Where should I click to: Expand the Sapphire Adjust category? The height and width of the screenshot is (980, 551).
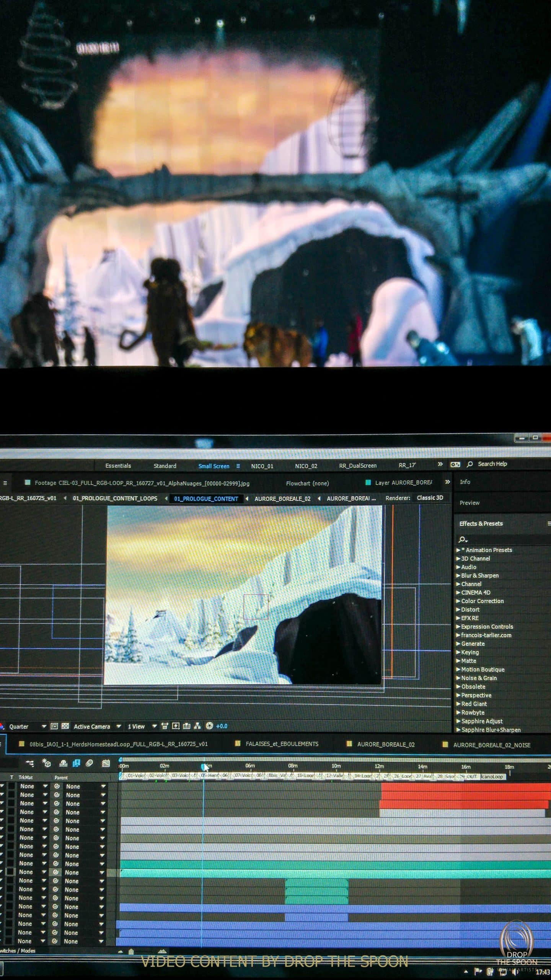pos(458,721)
